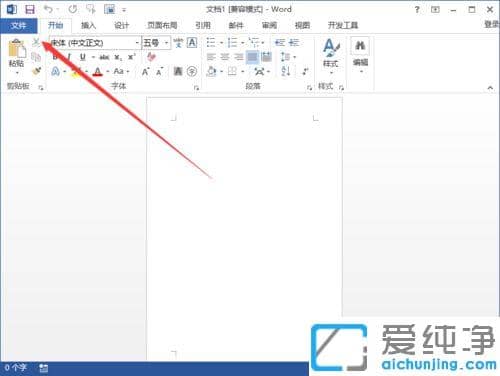Switch to the Design (设计) tab
Image resolution: width=500 pixels, height=376 pixels.
pos(122,25)
